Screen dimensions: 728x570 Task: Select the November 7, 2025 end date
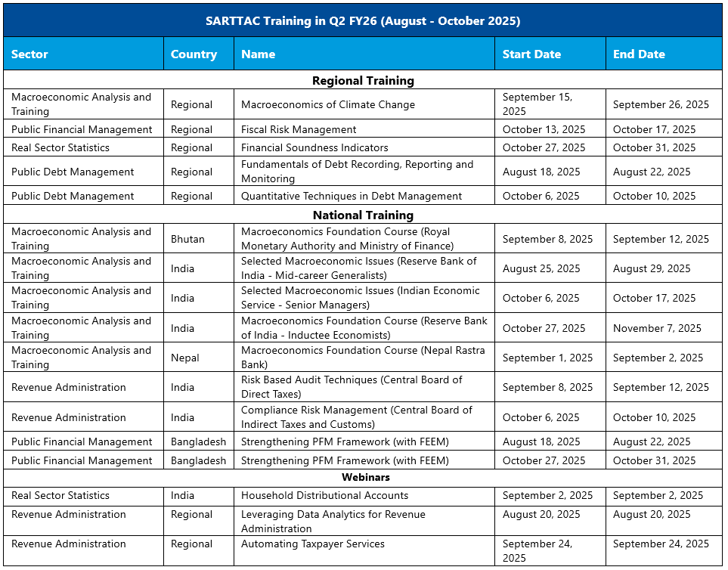657,328
